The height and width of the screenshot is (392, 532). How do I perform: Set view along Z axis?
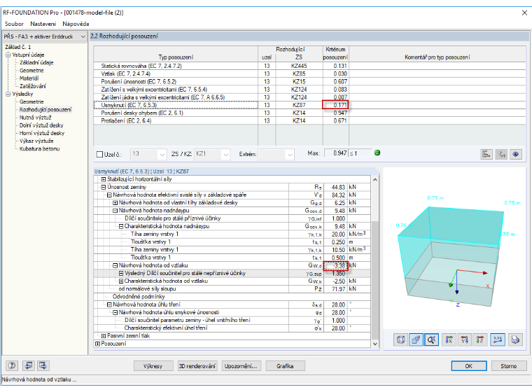480,339
